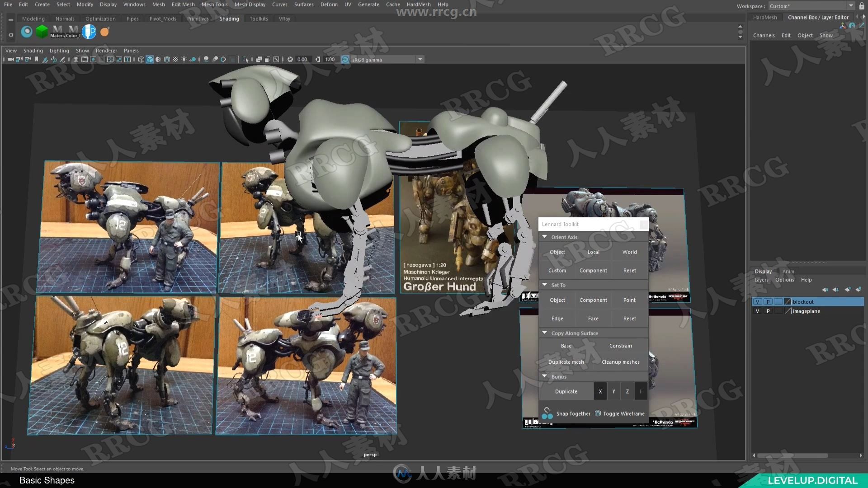Click Duplicate in Bonus section
The image size is (868, 488).
click(x=566, y=392)
